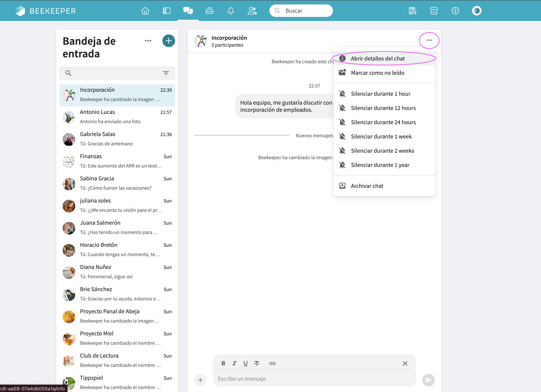Choose Silenciar durante 1 week

point(384,136)
